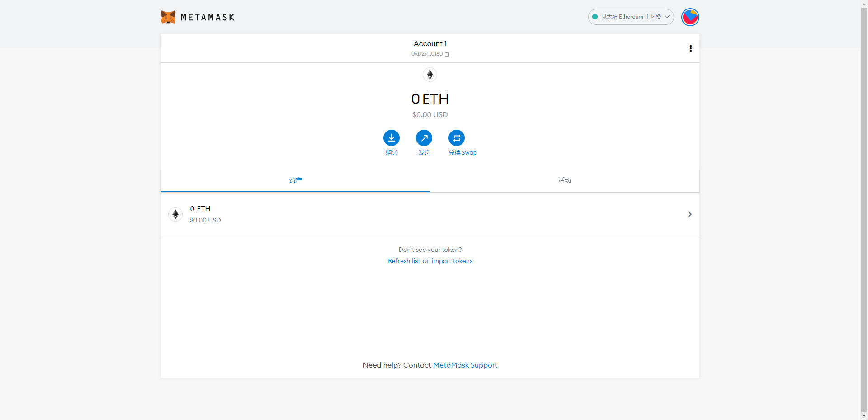Select the 0 ETH asset row
Screen dimensions: 868x420
[x=430, y=214]
